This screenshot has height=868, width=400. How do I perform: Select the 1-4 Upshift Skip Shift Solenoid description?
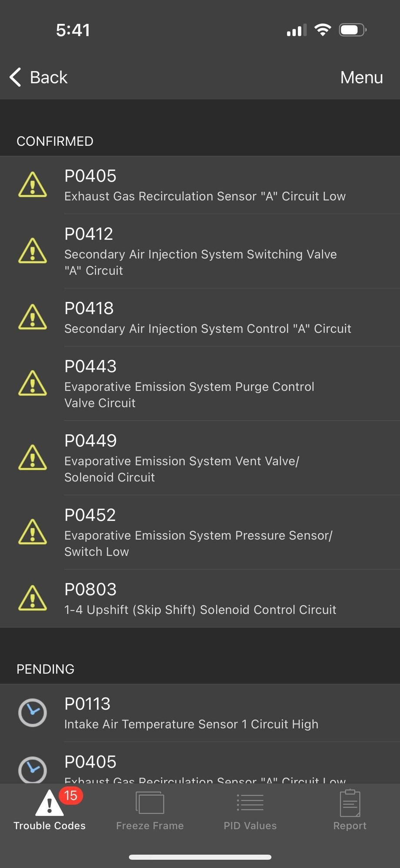200,610
